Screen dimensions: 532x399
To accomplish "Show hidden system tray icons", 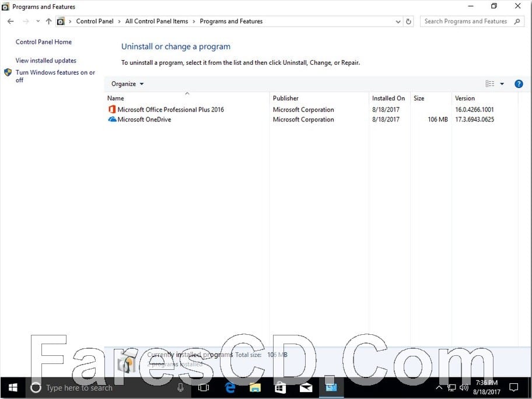I will click(439, 387).
